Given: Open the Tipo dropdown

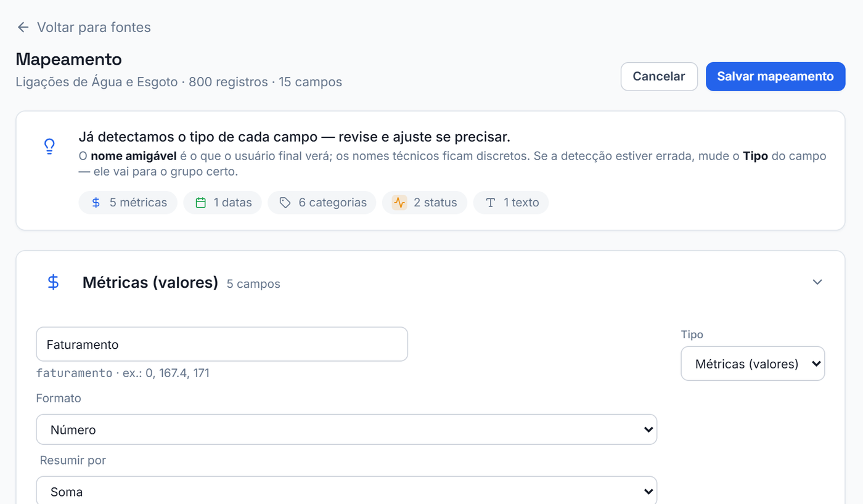Looking at the screenshot, I should click(x=753, y=364).
